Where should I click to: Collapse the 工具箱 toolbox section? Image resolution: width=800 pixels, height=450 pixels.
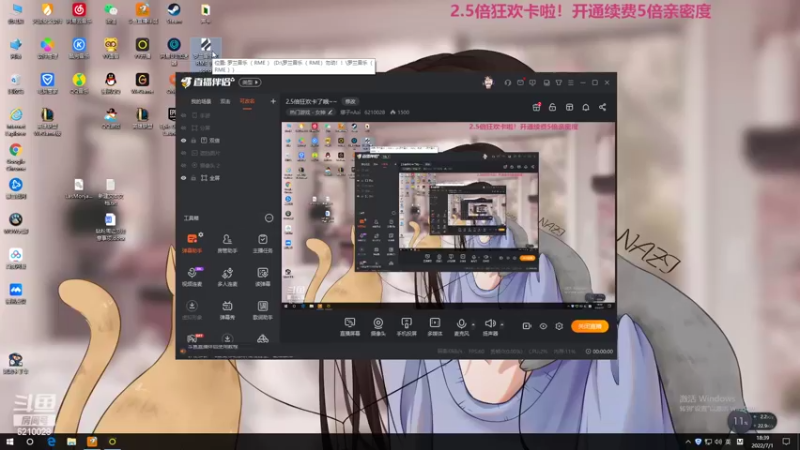(269, 218)
